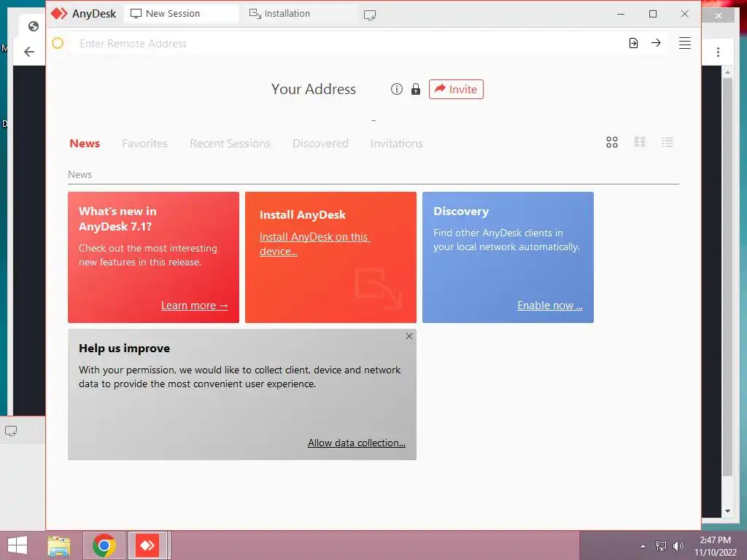Click the background window vertical scrollbar thumb
The width and height of the screenshot is (747, 560).
(x=727, y=276)
